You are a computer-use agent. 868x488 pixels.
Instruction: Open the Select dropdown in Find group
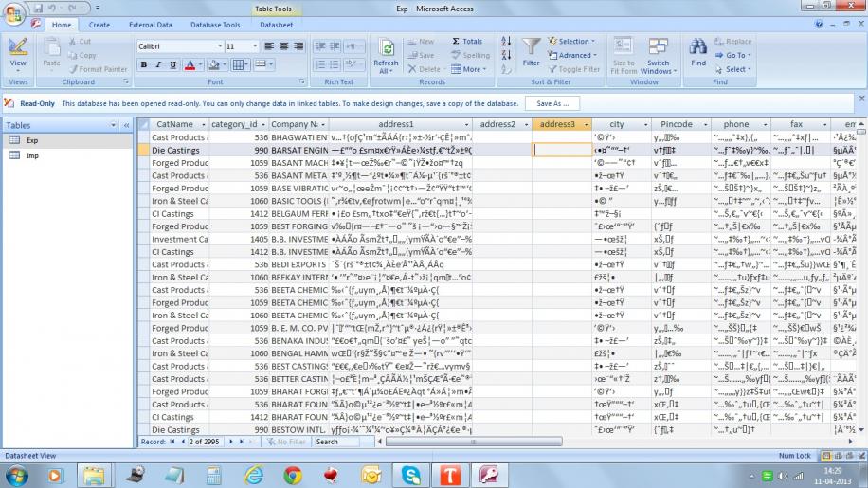(x=732, y=69)
